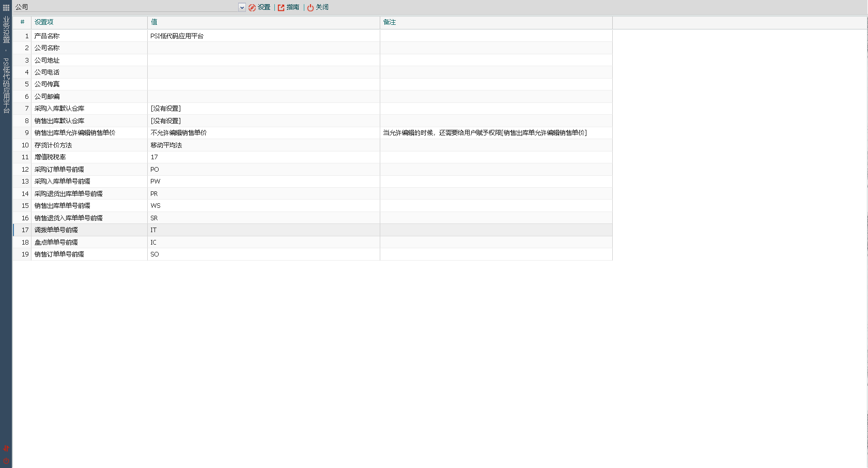
Task: Select the 调拨单单号前缀 row
Action: pos(56,230)
